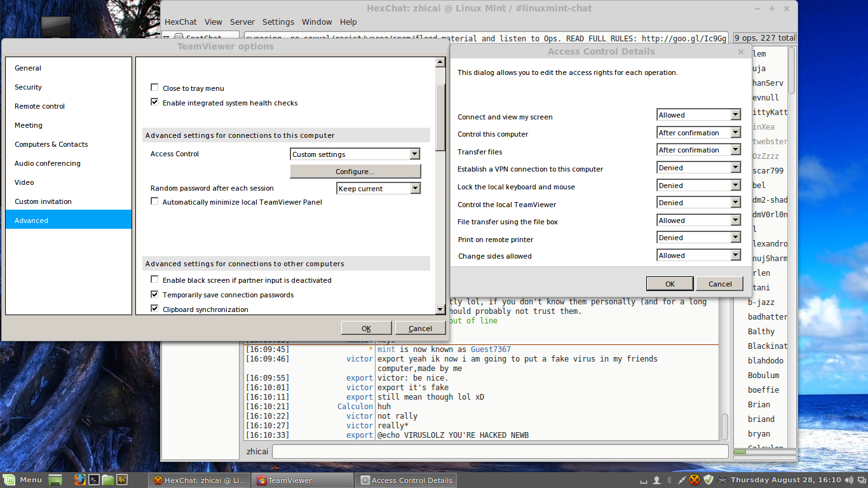Toggle Enable black screen if partner input deactivated
868x488 pixels.
154,280
